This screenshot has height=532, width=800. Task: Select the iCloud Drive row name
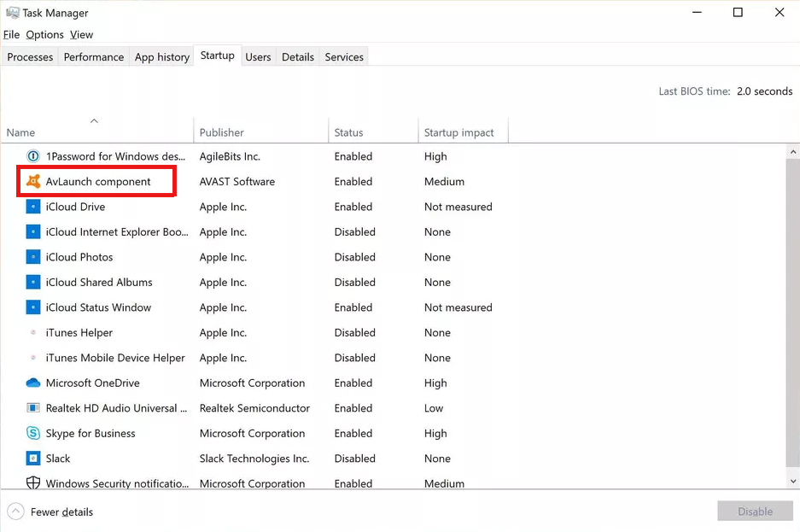75,207
